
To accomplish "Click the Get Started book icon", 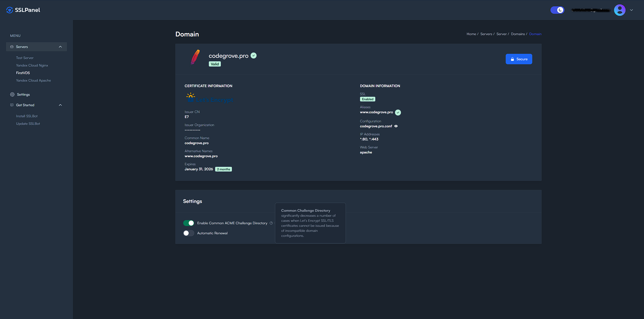I will [12, 105].
